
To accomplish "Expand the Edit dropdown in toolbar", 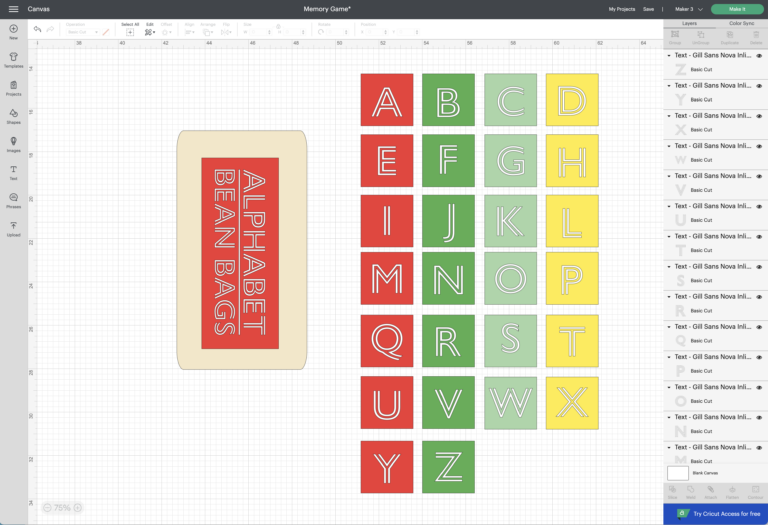I will tap(150, 32).
